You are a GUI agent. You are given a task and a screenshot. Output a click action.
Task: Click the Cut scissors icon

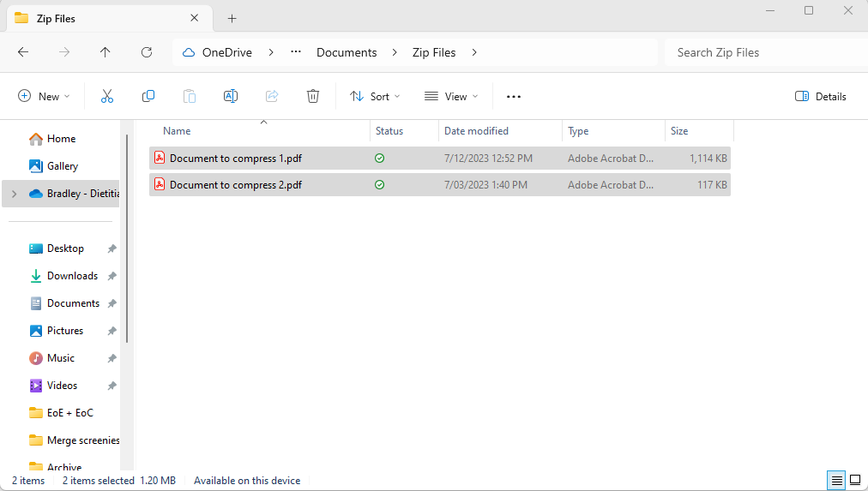[x=107, y=97]
